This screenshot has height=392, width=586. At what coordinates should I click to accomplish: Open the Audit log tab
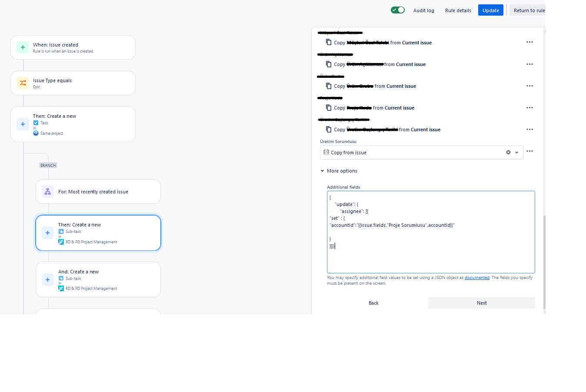coord(424,10)
